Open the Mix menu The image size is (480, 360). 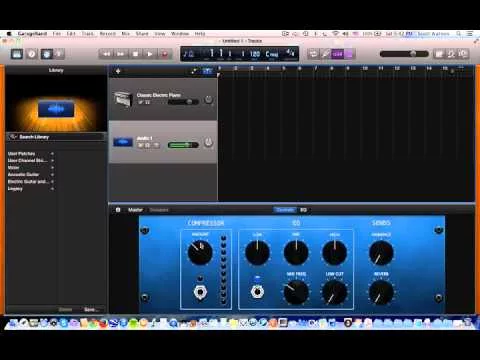(125, 34)
